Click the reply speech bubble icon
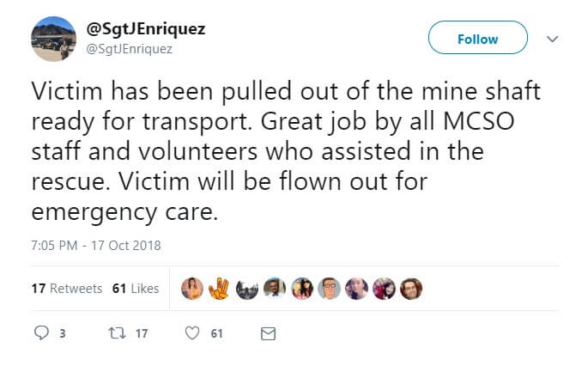 click(x=41, y=333)
